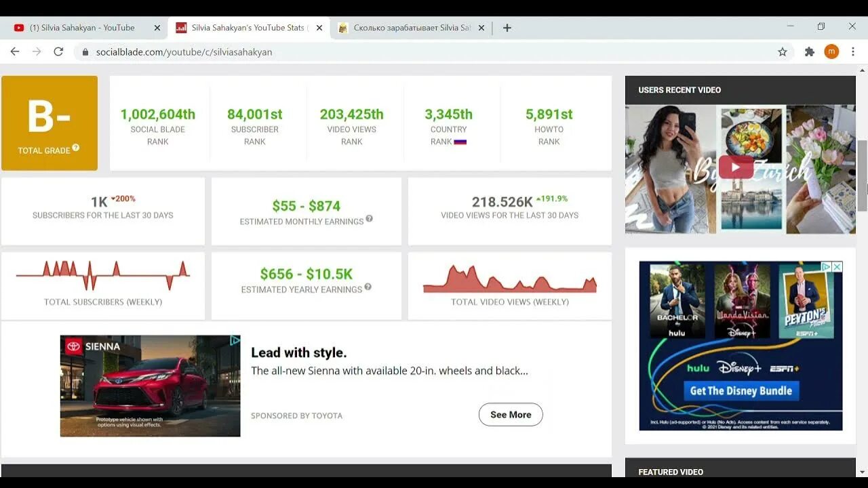Close the Сколько зарабатывает tab
Image resolution: width=868 pixels, height=488 pixels.
[481, 28]
